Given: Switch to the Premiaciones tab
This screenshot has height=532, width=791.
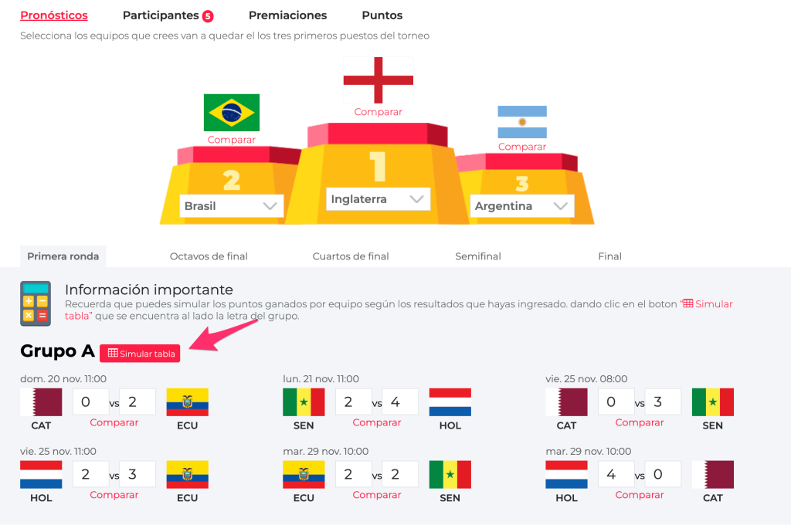Looking at the screenshot, I should 287,15.
